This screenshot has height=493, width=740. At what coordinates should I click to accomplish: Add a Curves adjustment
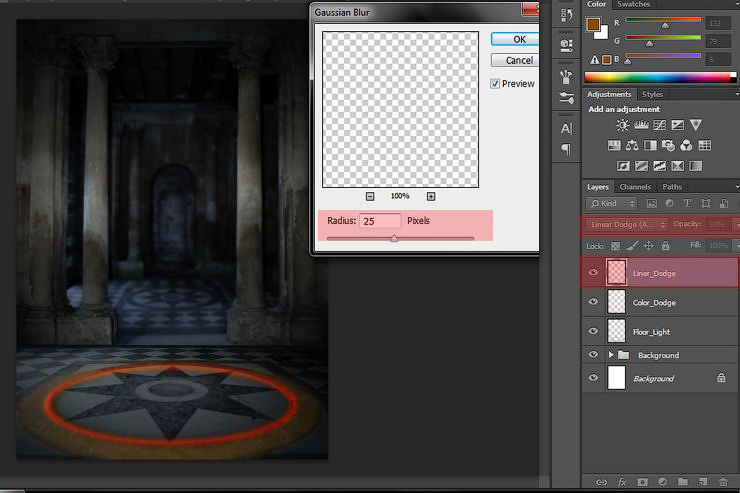click(x=659, y=125)
